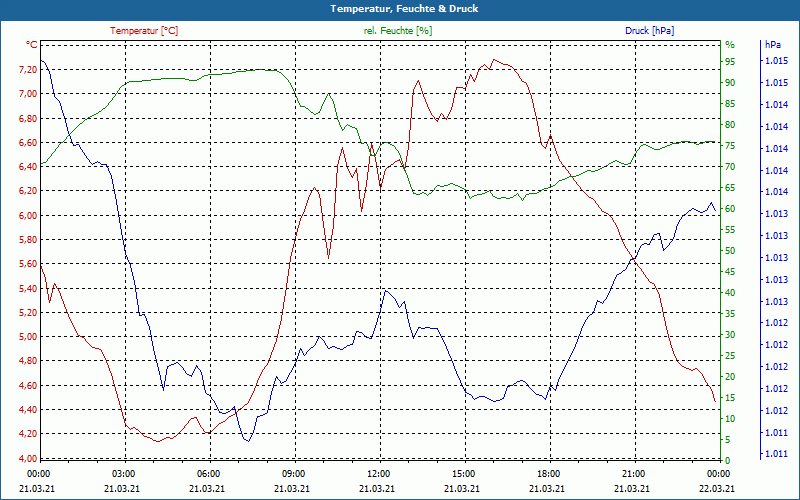Click the 03:00 time axis label
800x500 pixels.
[123, 473]
